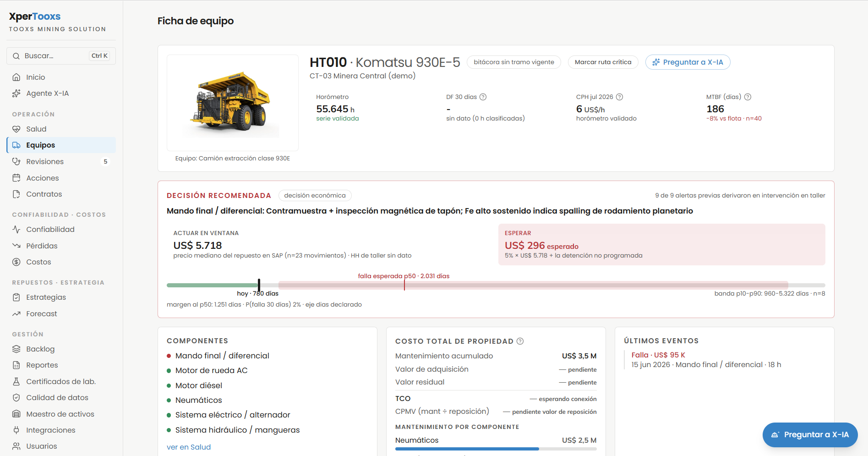Image resolution: width=868 pixels, height=456 pixels.
Task: Click the Inicio home icon
Action: [16, 77]
